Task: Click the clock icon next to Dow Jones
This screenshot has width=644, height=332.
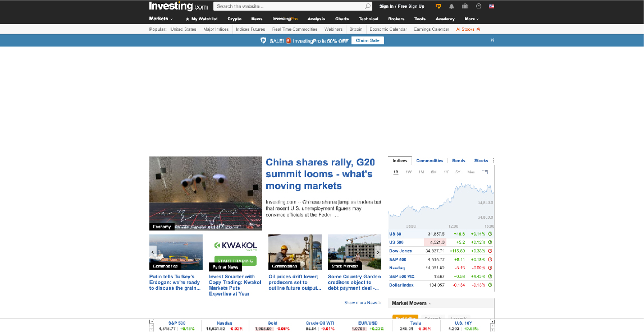Action: click(x=490, y=251)
